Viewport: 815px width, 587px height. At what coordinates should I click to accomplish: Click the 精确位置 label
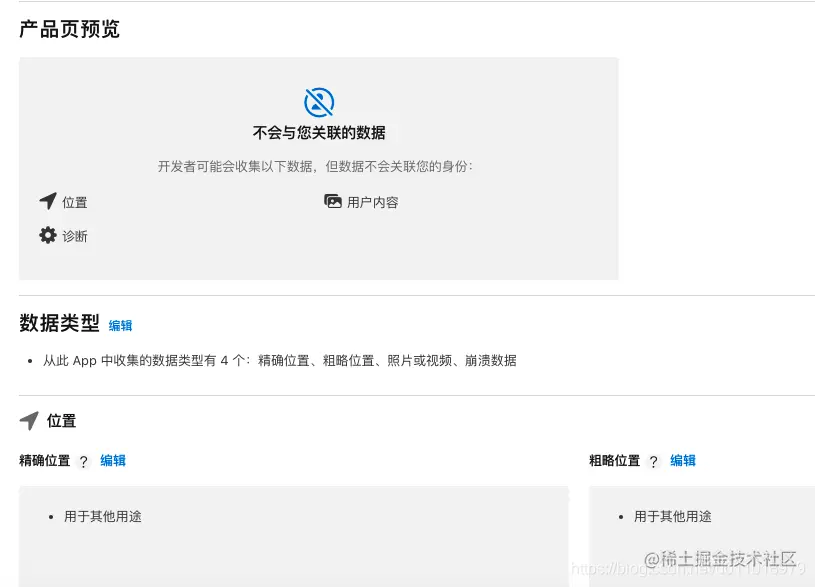(x=45, y=461)
